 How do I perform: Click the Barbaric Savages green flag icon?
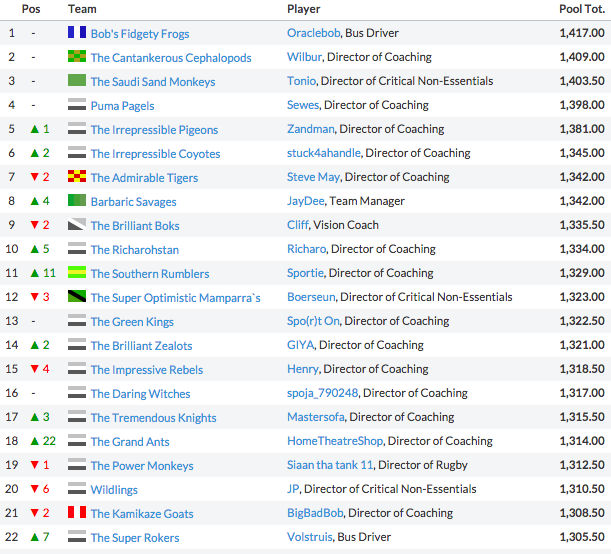point(77,200)
